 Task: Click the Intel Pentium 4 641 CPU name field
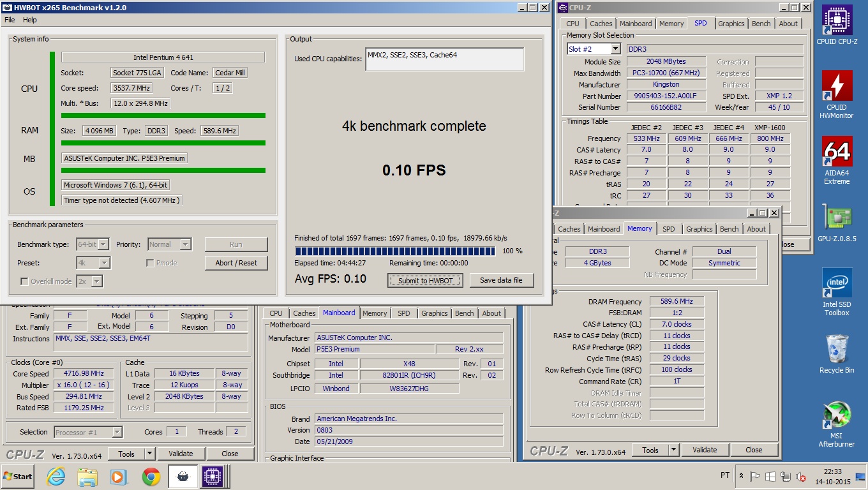point(163,57)
